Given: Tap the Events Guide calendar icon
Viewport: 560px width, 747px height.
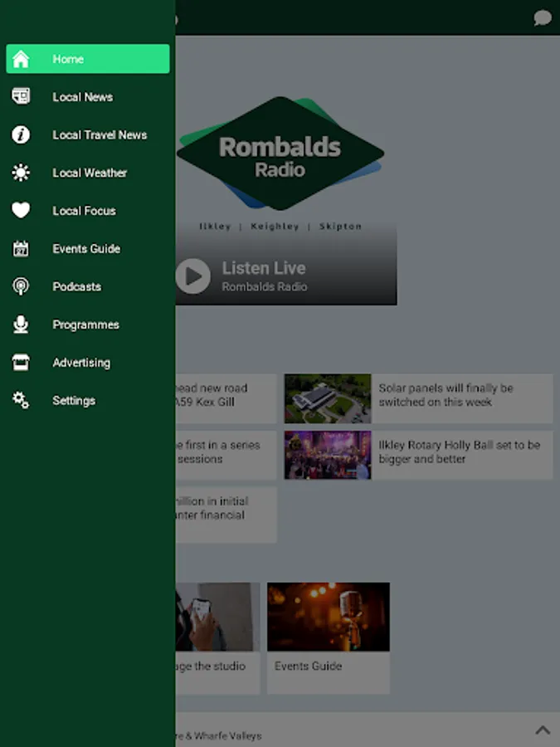Looking at the screenshot, I should point(21,248).
